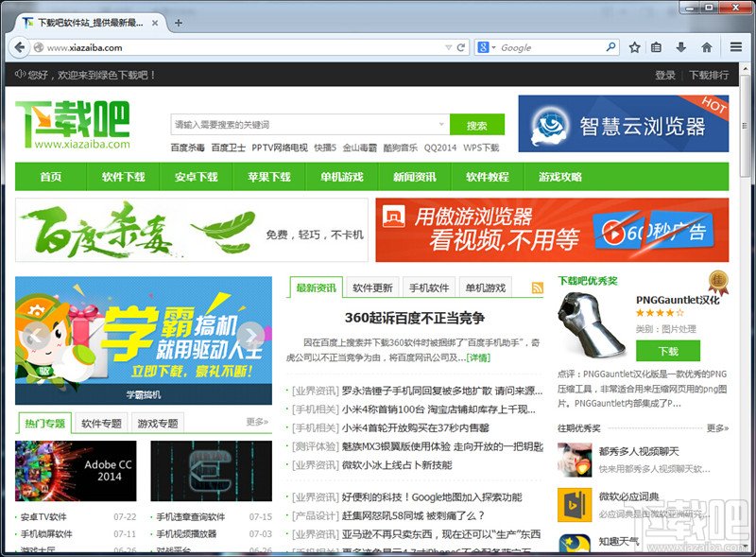
Task: Select 苹果下载 in the nav bar
Action: point(269,177)
